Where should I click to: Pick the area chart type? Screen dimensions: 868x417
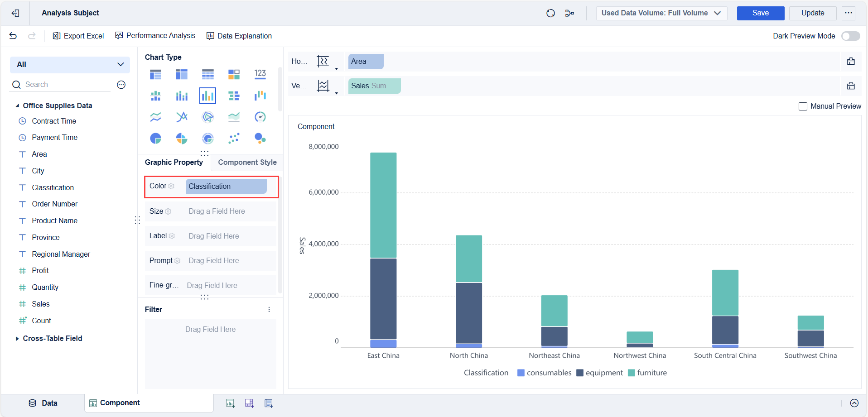click(x=234, y=117)
